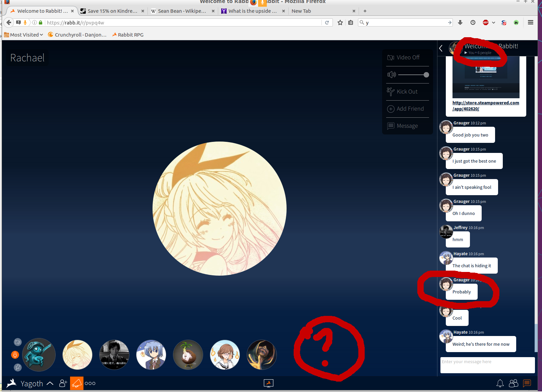Launch Rabbitcast with the center screen icon
This screenshot has width=542, height=392.
[268, 383]
